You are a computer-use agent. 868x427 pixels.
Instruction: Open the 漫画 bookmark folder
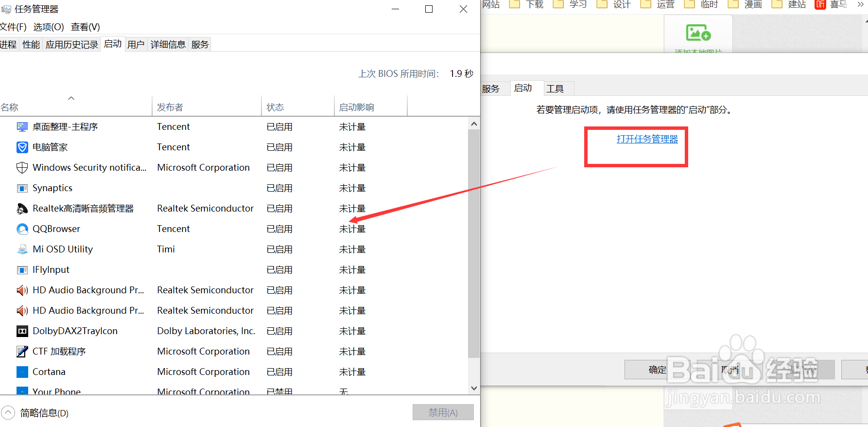pyautogui.click(x=746, y=4)
